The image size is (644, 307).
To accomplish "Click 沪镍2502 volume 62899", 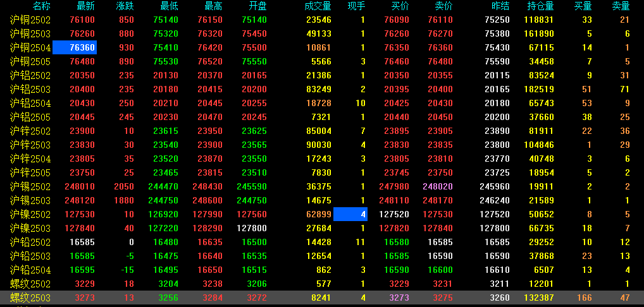I will [319, 214].
